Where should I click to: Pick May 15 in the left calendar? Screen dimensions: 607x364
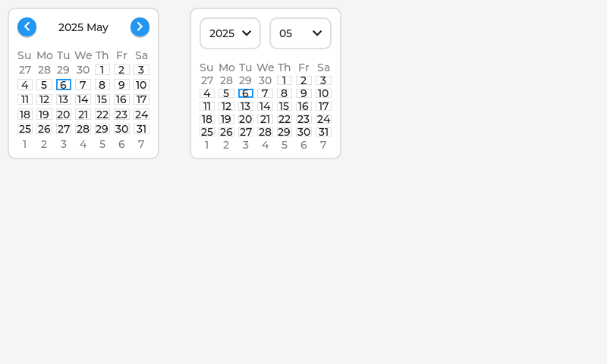coord(102,99)
